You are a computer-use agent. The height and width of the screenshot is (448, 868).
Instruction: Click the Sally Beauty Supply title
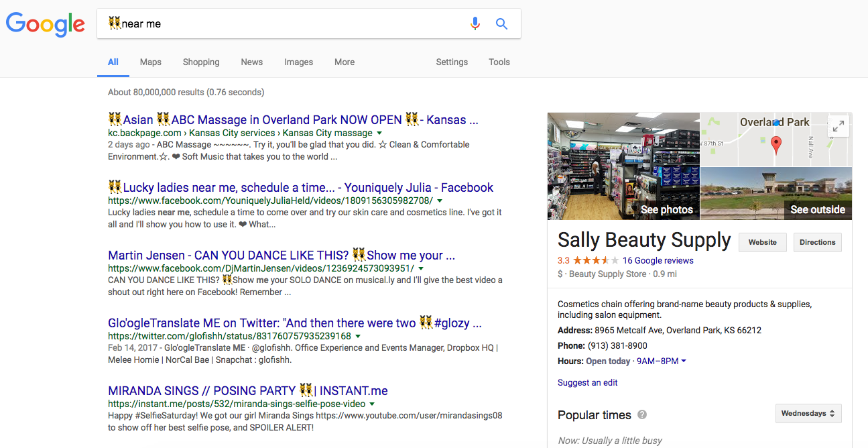click(644, 240)
